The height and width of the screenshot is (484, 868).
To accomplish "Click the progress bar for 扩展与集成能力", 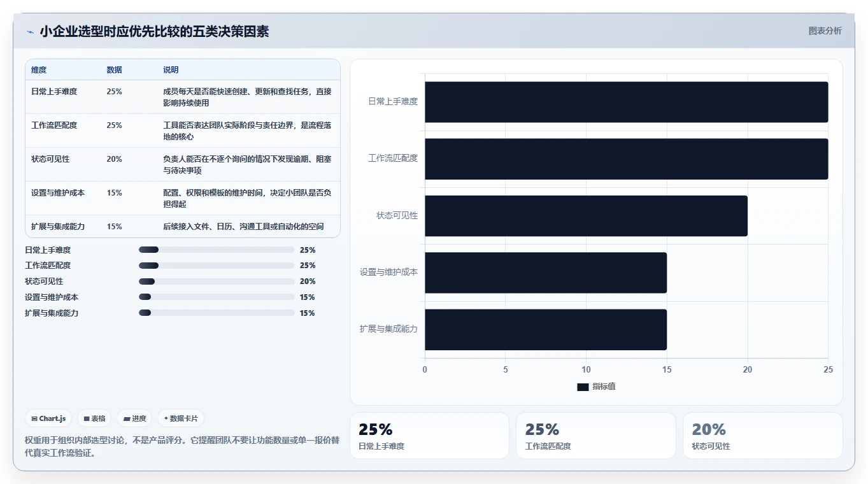I will click(x=217, y=313).
